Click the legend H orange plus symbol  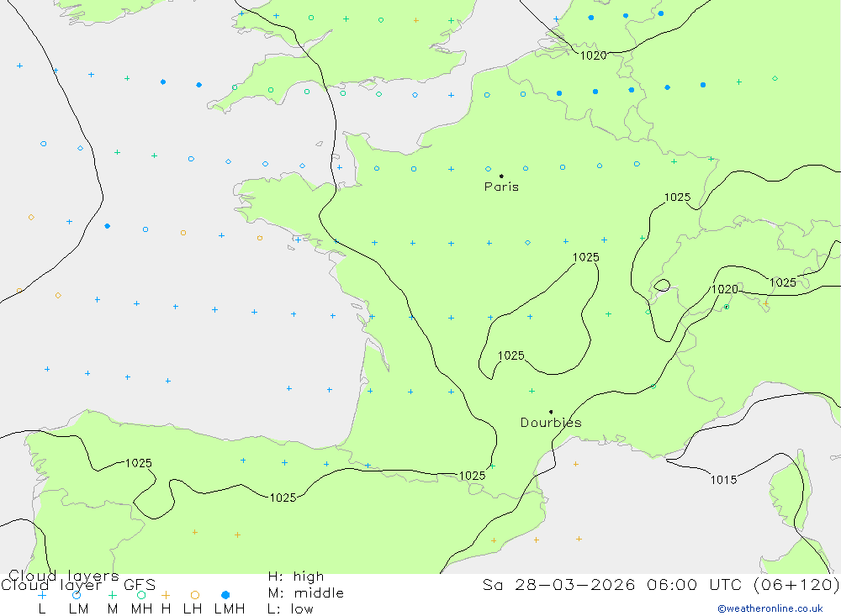pyautogui.click(x=166, y=595)
